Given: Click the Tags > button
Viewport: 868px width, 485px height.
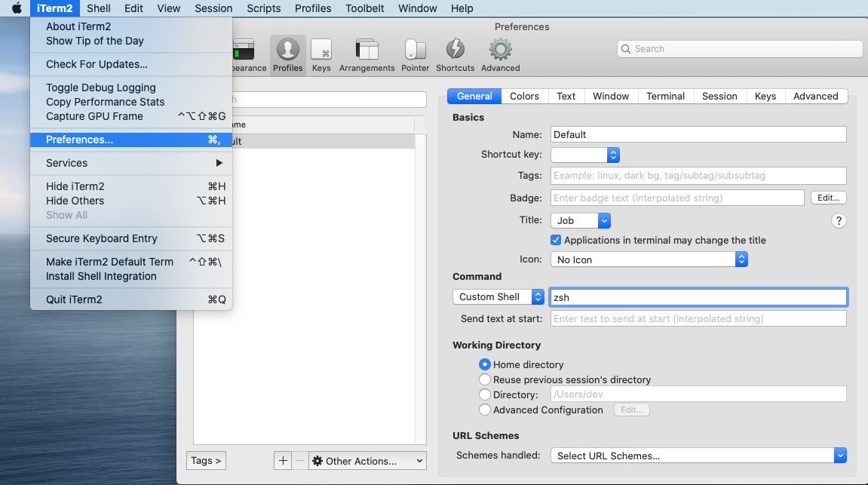Looking at the screenshot, I should [x=206, y=461].
